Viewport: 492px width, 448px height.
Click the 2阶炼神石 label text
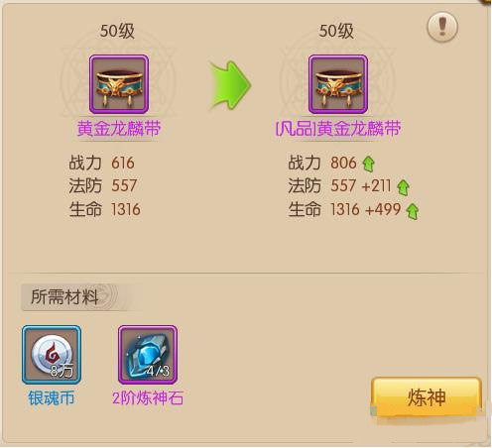[x=148, y=398]
